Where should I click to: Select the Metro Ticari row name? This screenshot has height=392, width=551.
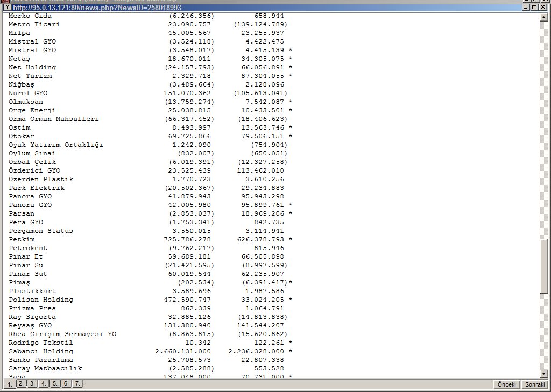[x=34, y=24]
